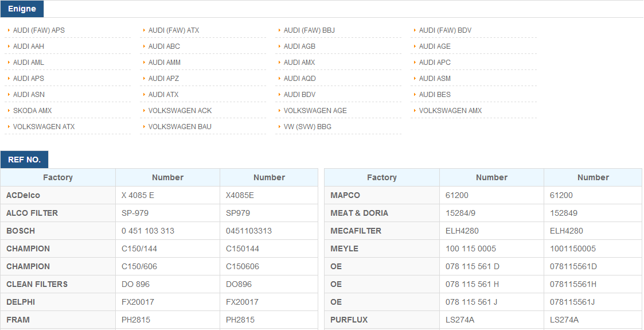The height and width of the screenshot is (330, 644).
Task: Click the AUDI AQD engine link
Action: pyautogui.click(x=299, y=79)
